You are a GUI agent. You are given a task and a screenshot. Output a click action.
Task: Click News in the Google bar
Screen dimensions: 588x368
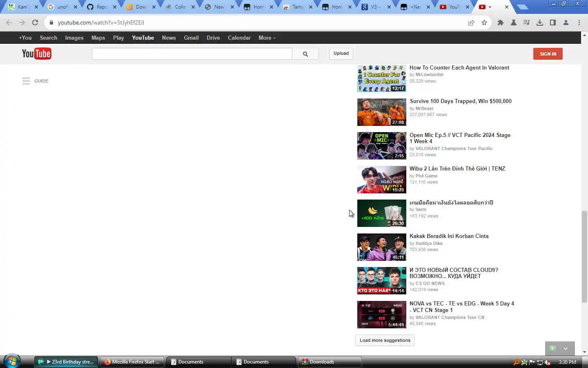[x=169, y=38]
